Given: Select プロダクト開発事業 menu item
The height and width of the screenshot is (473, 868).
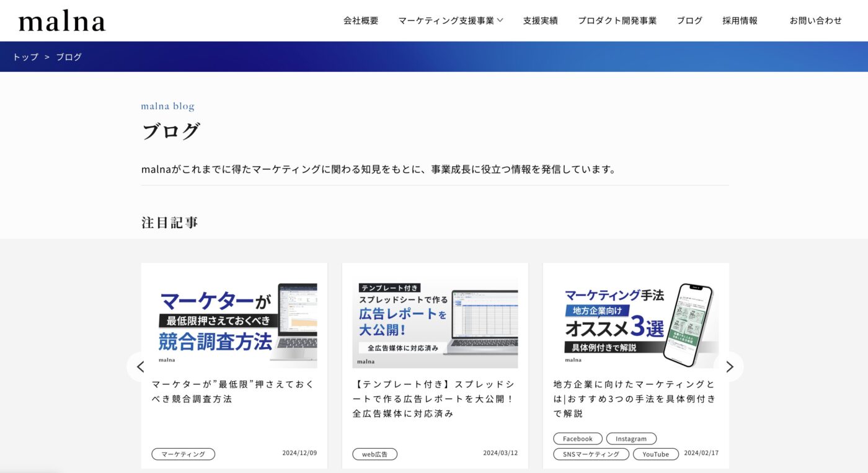Looking at the screenshot, I should (x=617, y=20).
